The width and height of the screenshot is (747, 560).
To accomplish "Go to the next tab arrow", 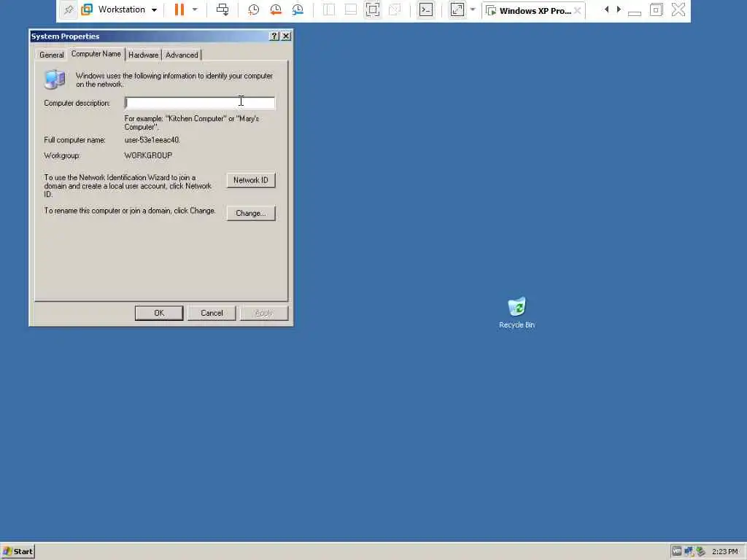I will [x=619, y=9].
